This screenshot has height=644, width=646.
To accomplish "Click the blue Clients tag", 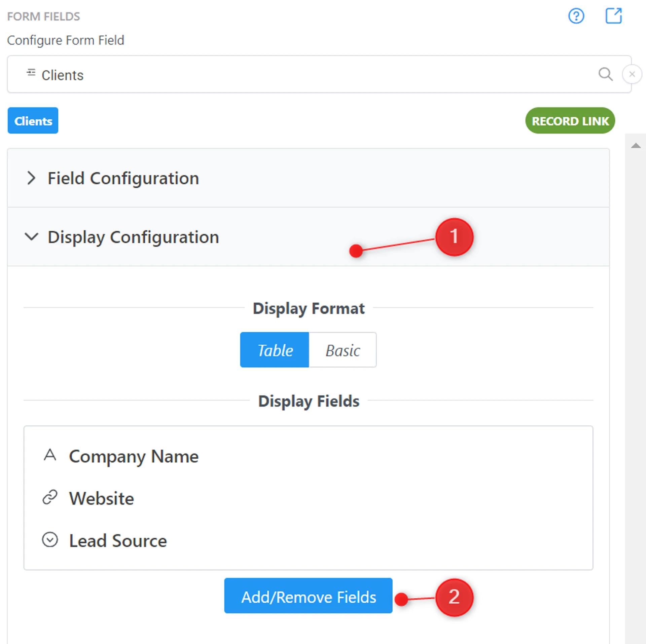I will click(x=33, y=121).
